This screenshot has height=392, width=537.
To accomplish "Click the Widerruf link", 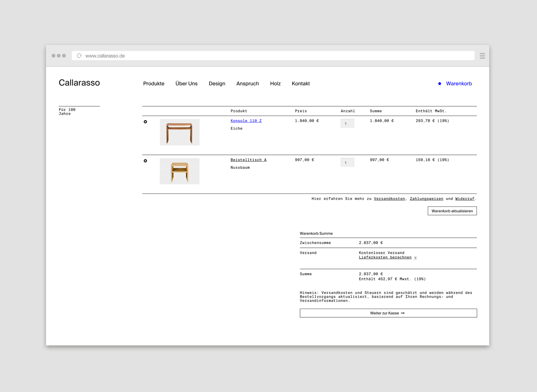I will [x=464, y=199].
